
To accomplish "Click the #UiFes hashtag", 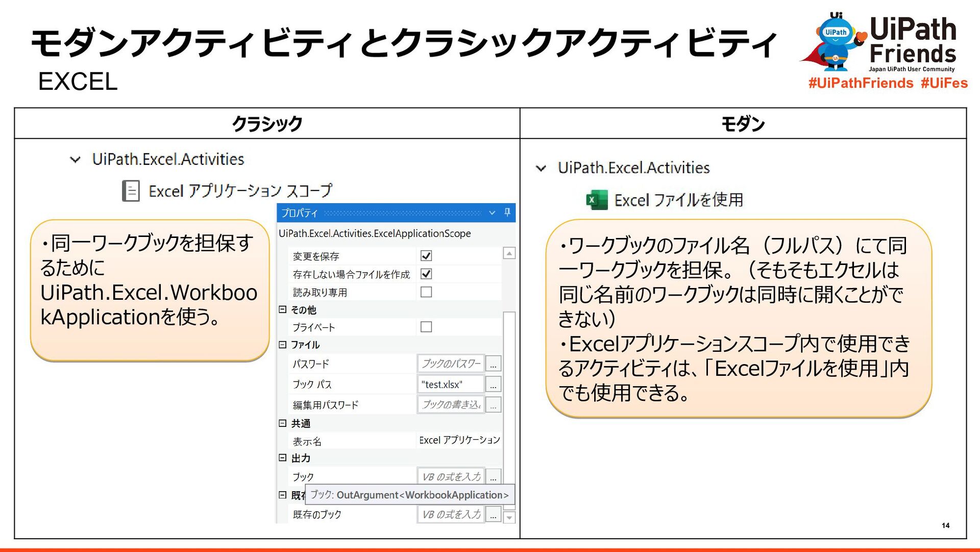I will click(x=944, y=83).
